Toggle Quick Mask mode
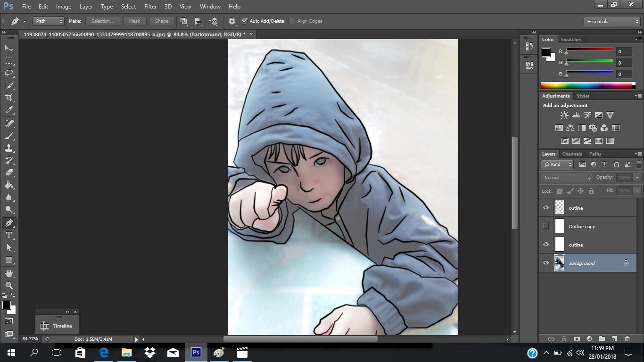Screen dimensions: 644x362 9,321
